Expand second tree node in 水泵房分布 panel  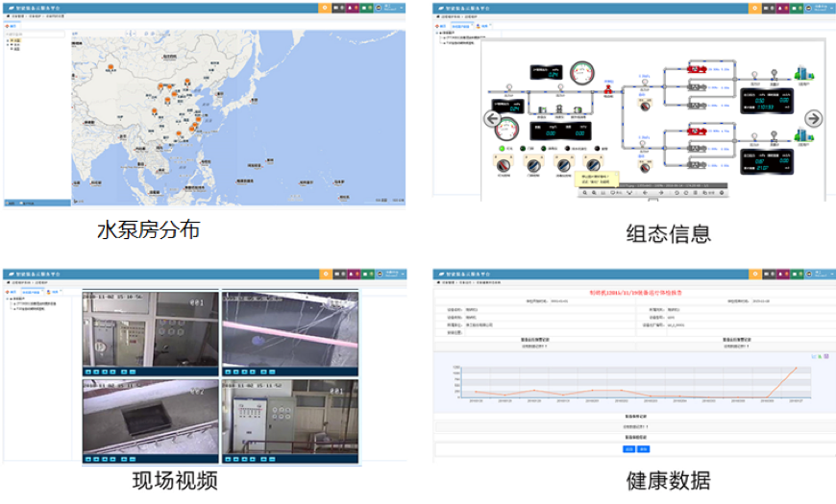pos(8,45)
